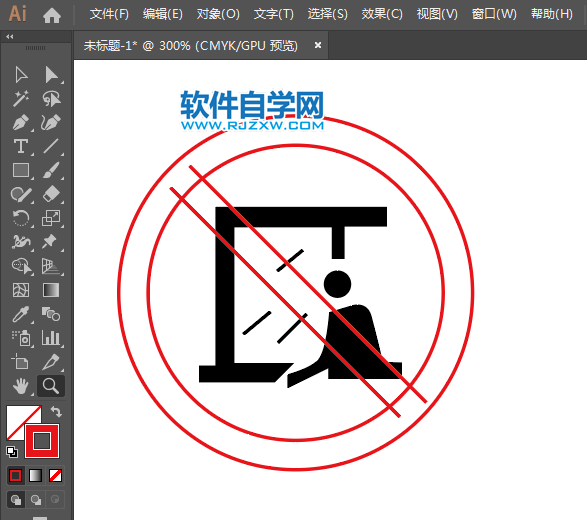
Task: Select the Gradient tool
Action: click(x=51, y=290)
